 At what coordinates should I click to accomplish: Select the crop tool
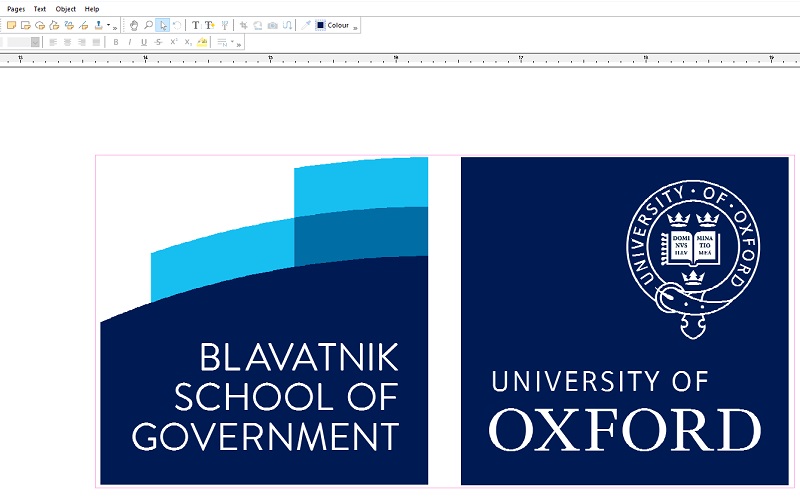tap(244, 25)
